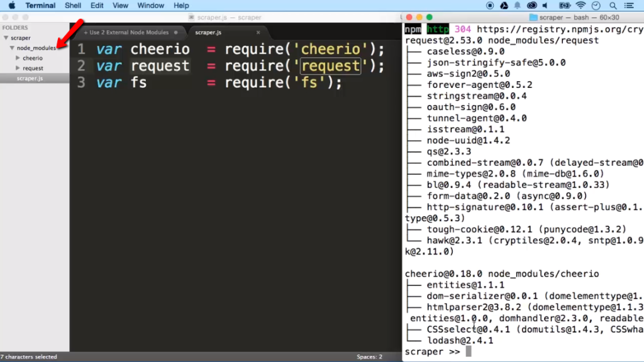Open the Time Machine clock icon
This screenshot has width=644, height=362.
(x=596, y=6)
